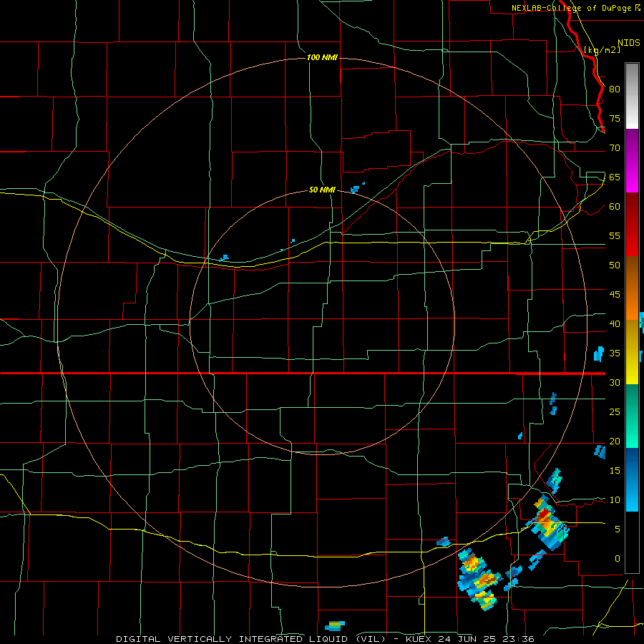Image resolution: width=644 pixels, height=644 pixels.
Task: Click the red-core storm cell on the 100 NMI ring
Action: [x=548, y=522]
